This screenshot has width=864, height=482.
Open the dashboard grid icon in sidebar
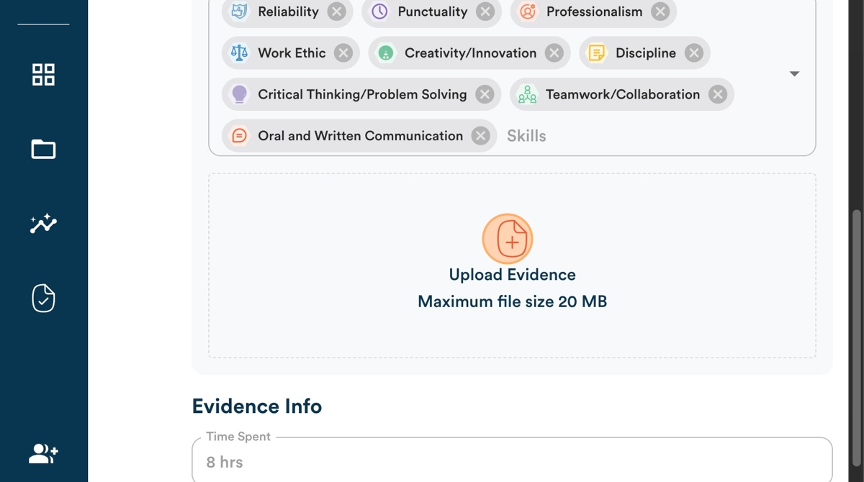[43, 74]
